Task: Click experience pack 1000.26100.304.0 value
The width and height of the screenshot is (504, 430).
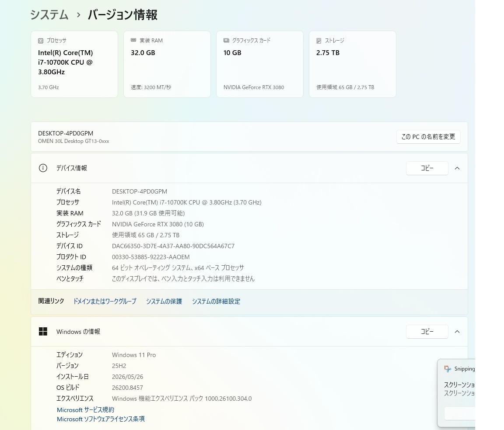Action: pos(182,399)
